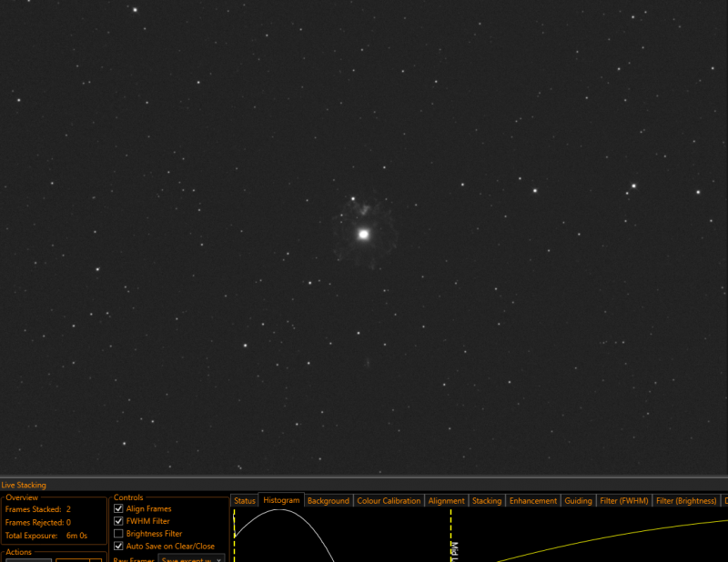Uncheck the Align Frames checkbox
The height and width of the screenshot is (562, 728).
point(118,508)
